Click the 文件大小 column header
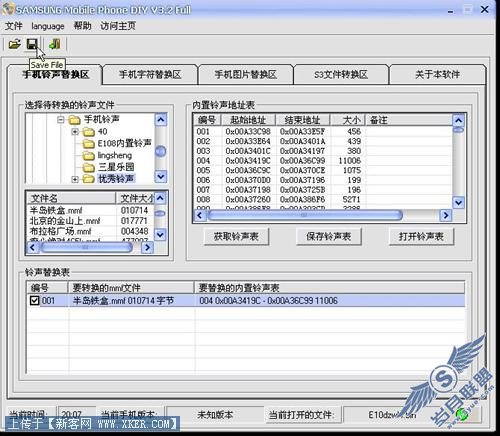The height and width of the screenshot is (436, 500). click(x=136, y=198)
